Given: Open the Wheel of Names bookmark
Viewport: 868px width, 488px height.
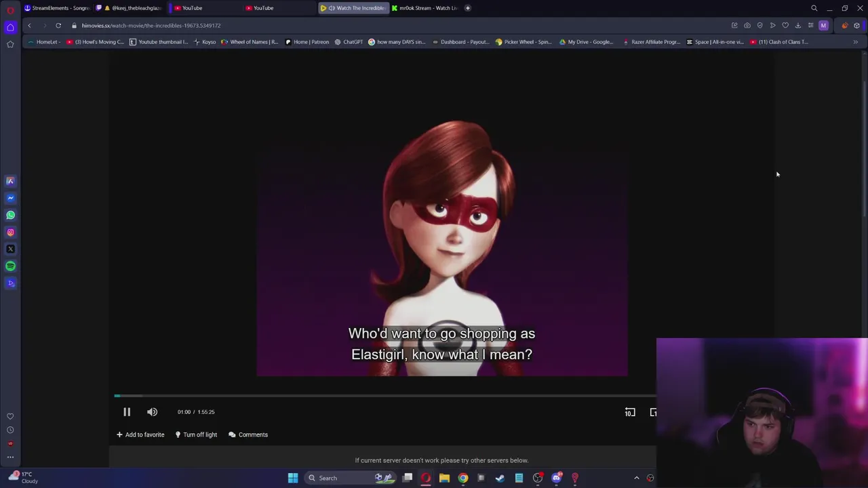Looking at the screenshot, I should (x=250, y=42).
